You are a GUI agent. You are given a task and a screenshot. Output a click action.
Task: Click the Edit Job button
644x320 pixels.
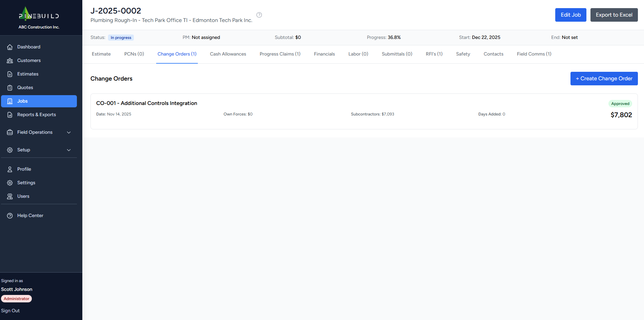pos(570,15)
